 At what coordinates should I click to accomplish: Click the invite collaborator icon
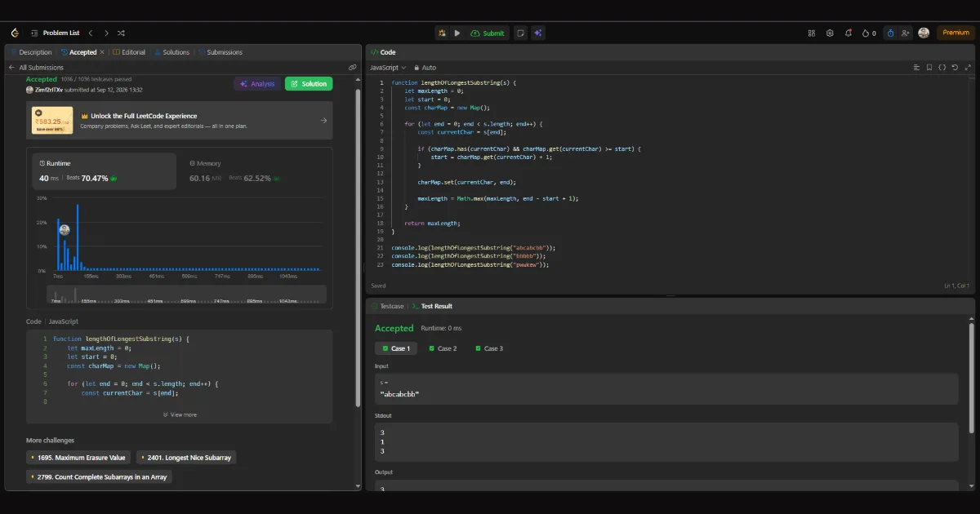(906, 33)
